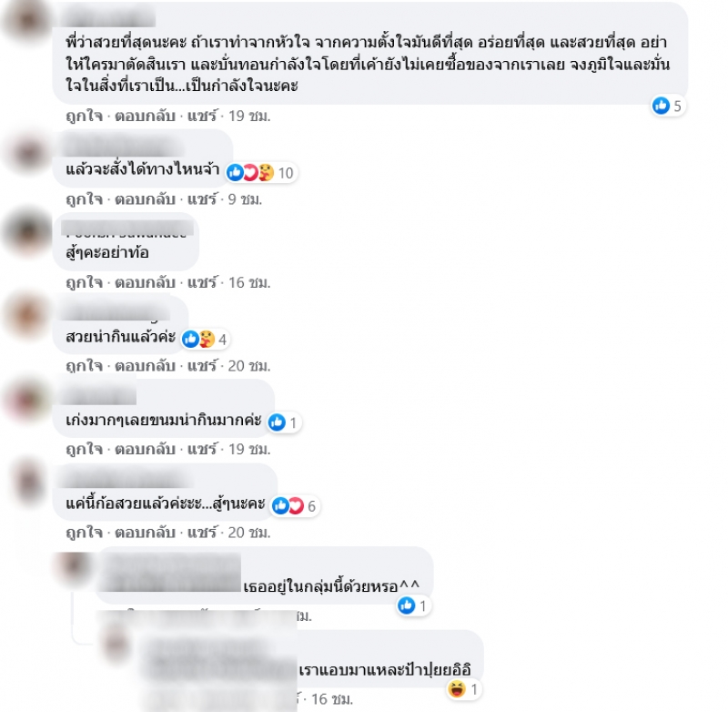This screenshot has width=728, height=712.
Task: Reply to the 'สวยน่ากินแล้วค่ะ' comment
Action: (145, 366)
